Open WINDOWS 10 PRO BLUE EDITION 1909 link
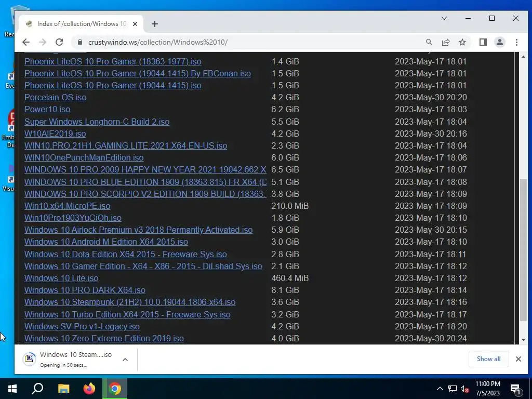 pyautogui.click(x=145, y=182)
